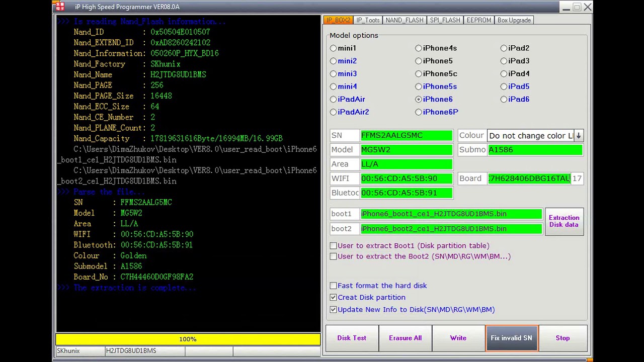Select the iPhone6 radio button
The image size is (644, 362).
click(x=419, y=100)
